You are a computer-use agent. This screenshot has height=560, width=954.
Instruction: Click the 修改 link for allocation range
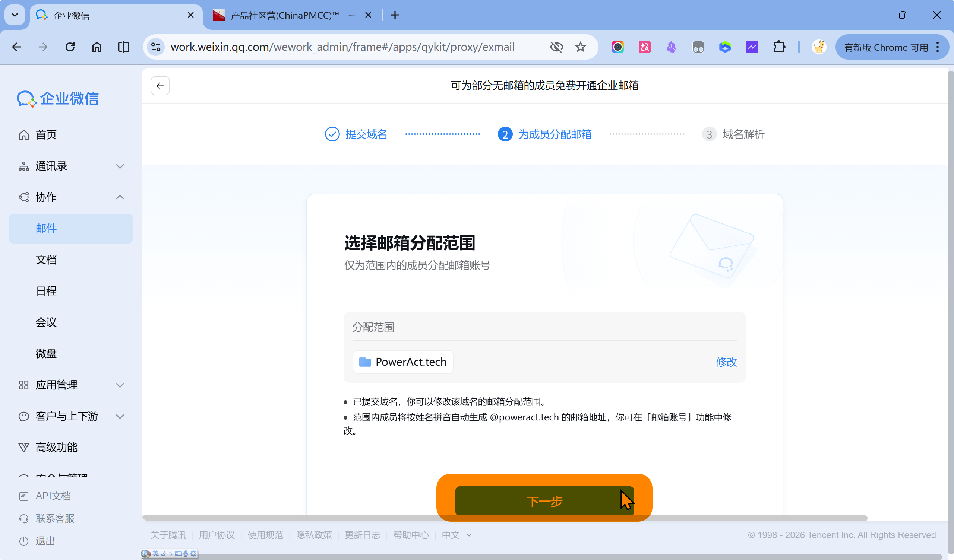tap(726, 362)
